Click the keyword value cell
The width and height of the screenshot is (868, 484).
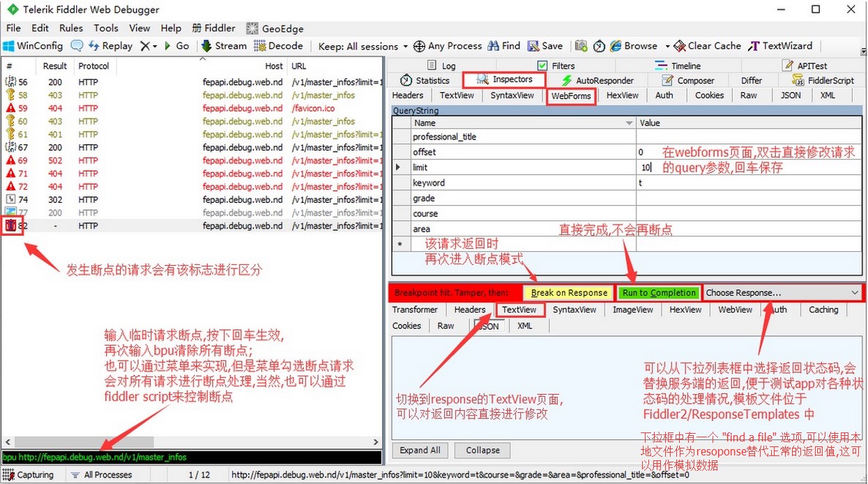(749, 183)
